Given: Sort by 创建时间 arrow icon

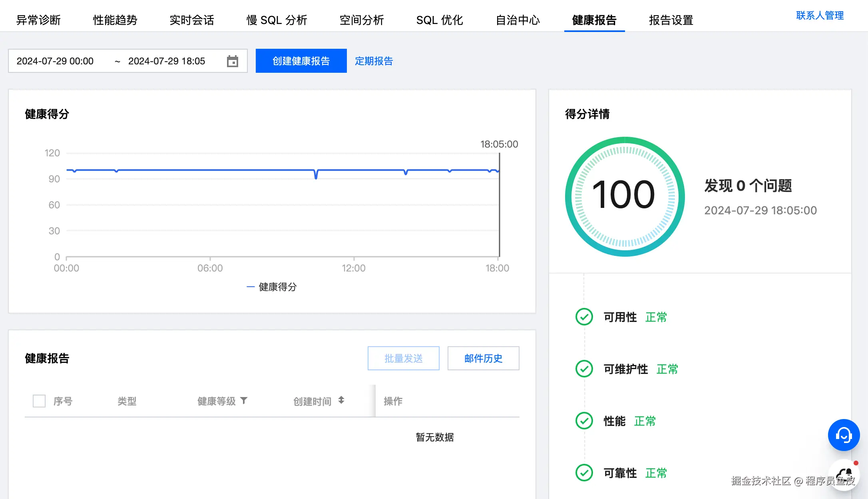Looking at the screenshot, I should pyautogui.click(x=341, y=400).
